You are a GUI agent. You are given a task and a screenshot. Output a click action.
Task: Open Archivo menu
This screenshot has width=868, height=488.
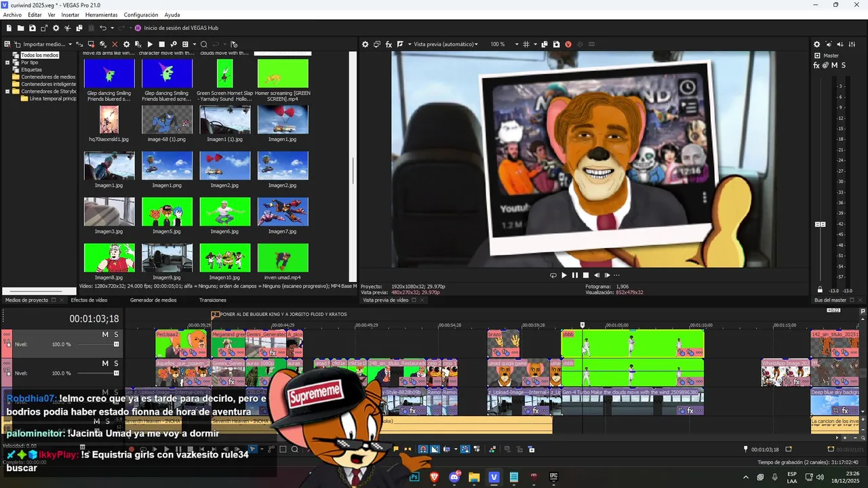click(12, 14)
